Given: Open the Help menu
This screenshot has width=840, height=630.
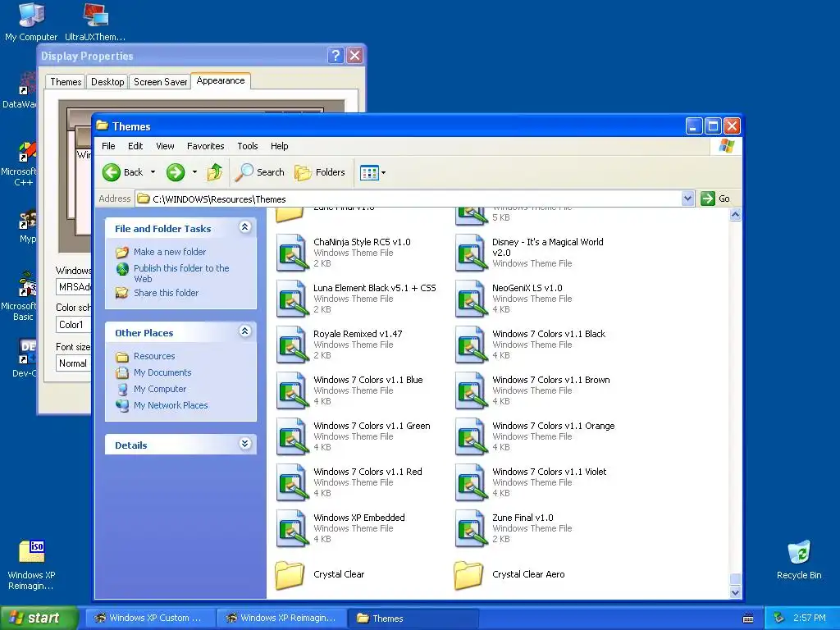Looking at the screenshot, I should click(x=279, y=146).
